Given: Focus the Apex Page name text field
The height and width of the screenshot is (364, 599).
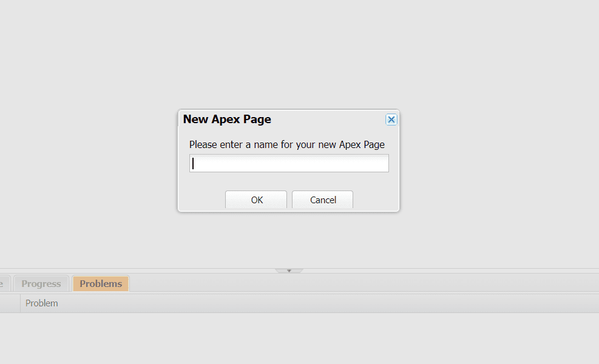Looking at the screenshot, I should [289, 163].
